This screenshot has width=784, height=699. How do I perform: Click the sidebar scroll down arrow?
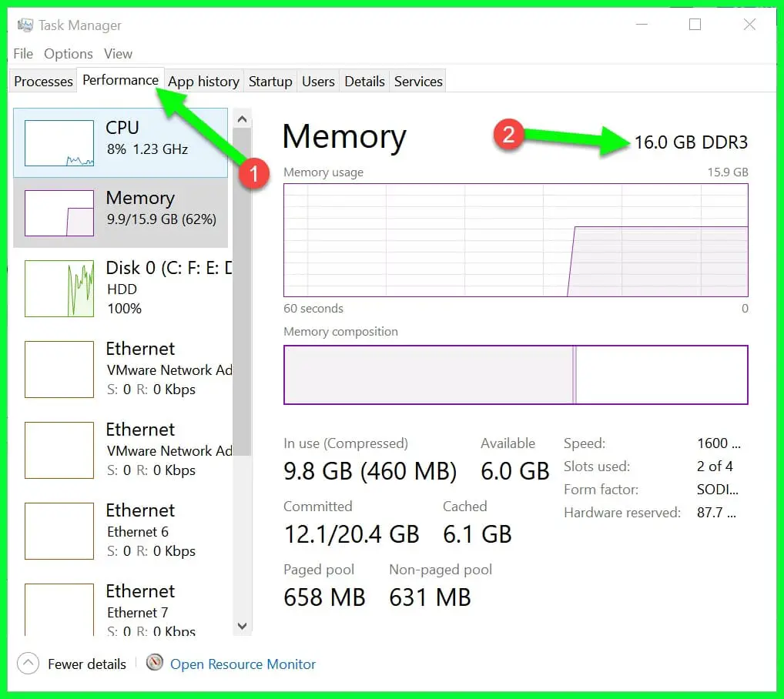pyautogui.click(x=242, y=626)
